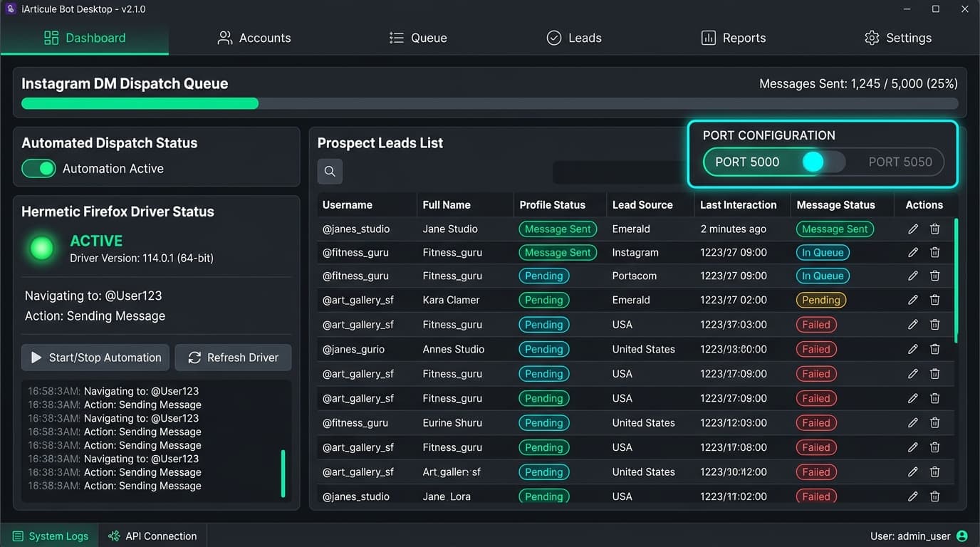The height and width of the screenshot is (547, 980).
Task: Remove the Annes Studio lead with trash icon
Action: coord(935,349)
